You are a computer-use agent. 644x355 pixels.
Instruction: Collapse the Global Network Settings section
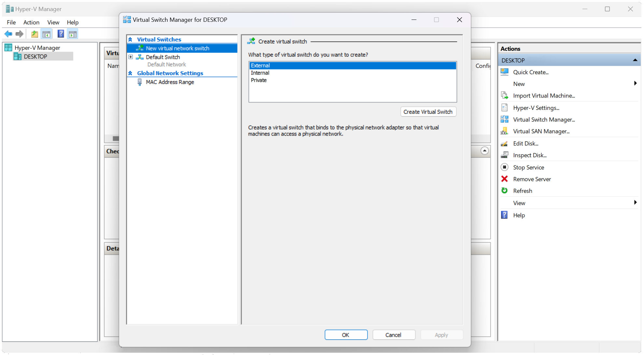[130, 73]
